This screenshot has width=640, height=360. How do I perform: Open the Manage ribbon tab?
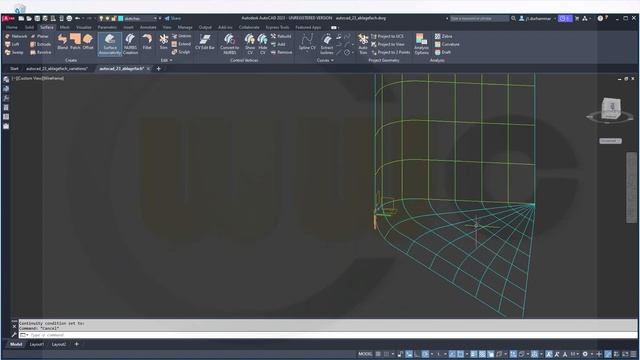pos(185,27)
